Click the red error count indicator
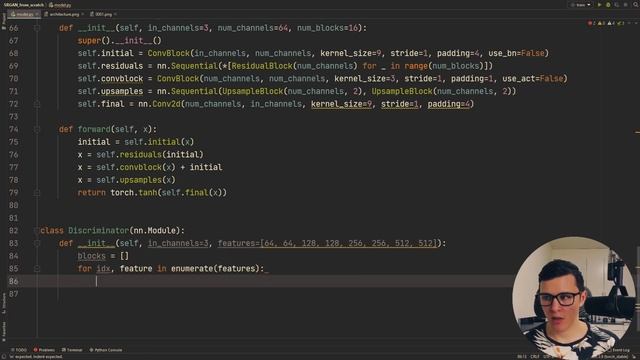The width and height of the screenshot is (640, 360). point(591,23)
